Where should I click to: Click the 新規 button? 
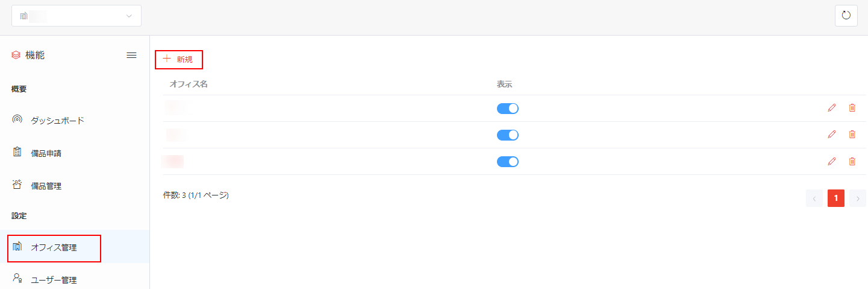click(x=179, y=59)
